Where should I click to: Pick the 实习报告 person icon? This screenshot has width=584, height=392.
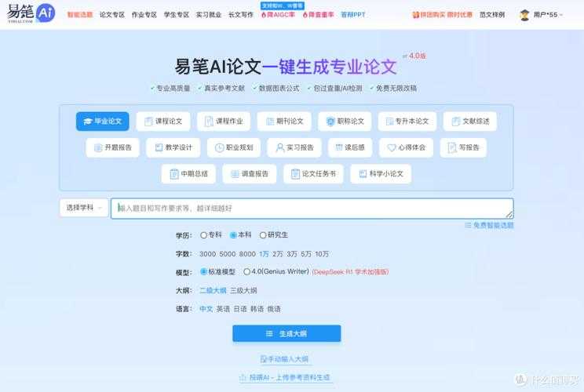point(279,147)
